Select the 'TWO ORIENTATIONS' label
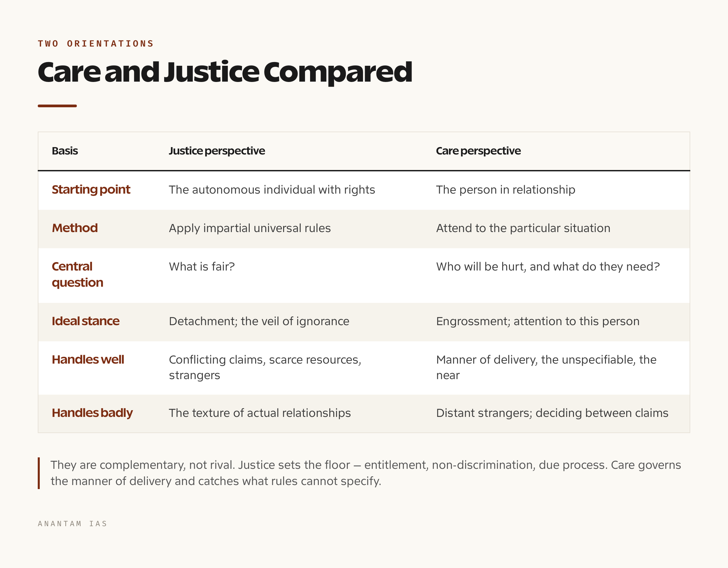728x568 pixels. [96, 44]
